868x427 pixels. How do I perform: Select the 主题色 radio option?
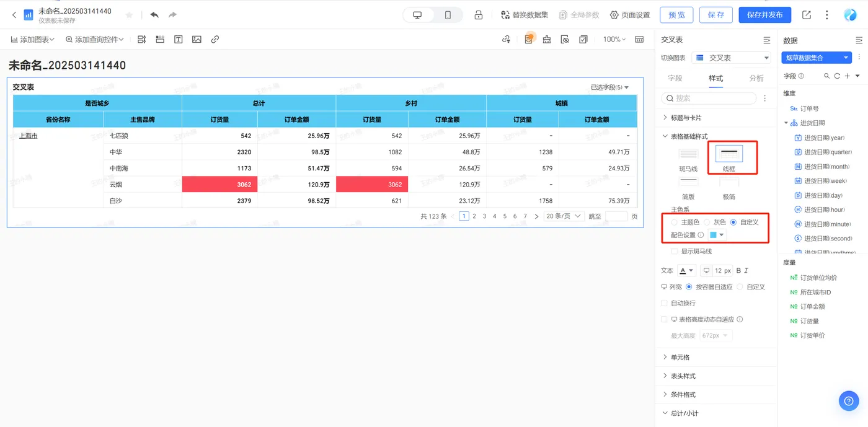[x=674, y=222]
